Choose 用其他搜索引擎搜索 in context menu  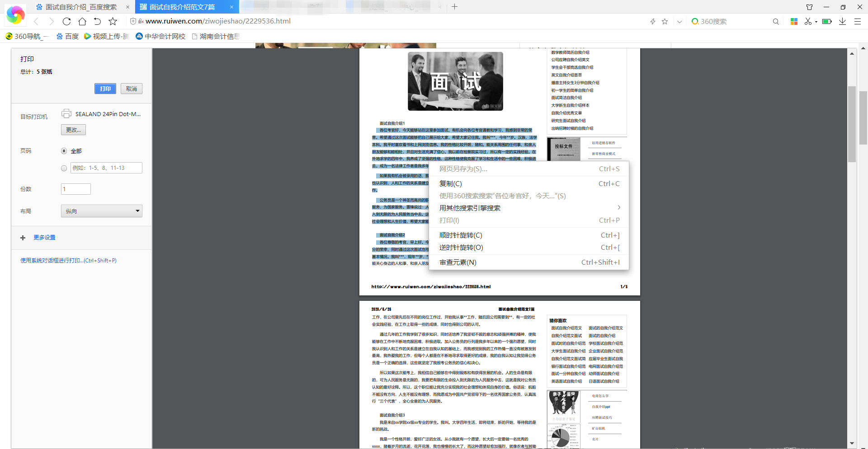pos(529,208)
